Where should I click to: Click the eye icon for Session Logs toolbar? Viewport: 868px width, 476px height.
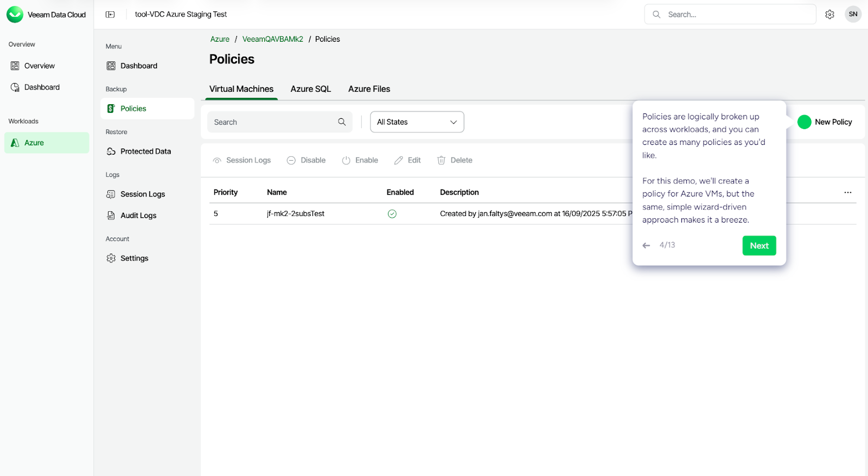tap(217, 161)
